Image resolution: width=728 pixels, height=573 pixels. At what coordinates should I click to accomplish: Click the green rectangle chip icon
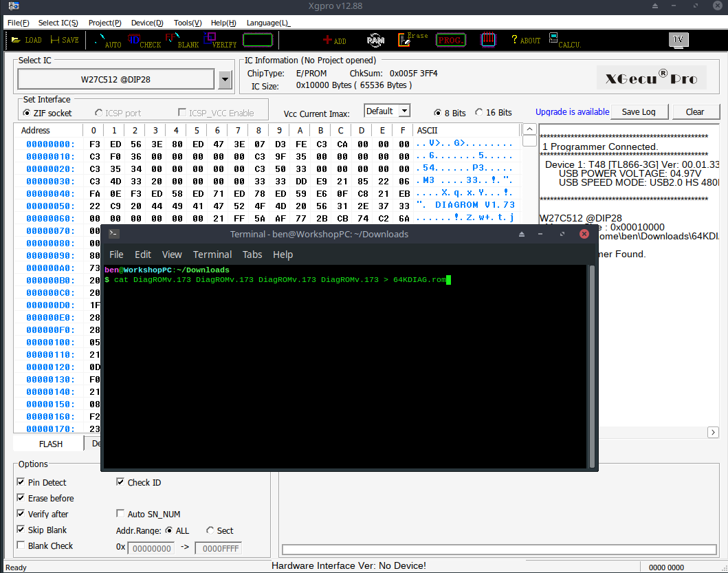tap(258, 40)
